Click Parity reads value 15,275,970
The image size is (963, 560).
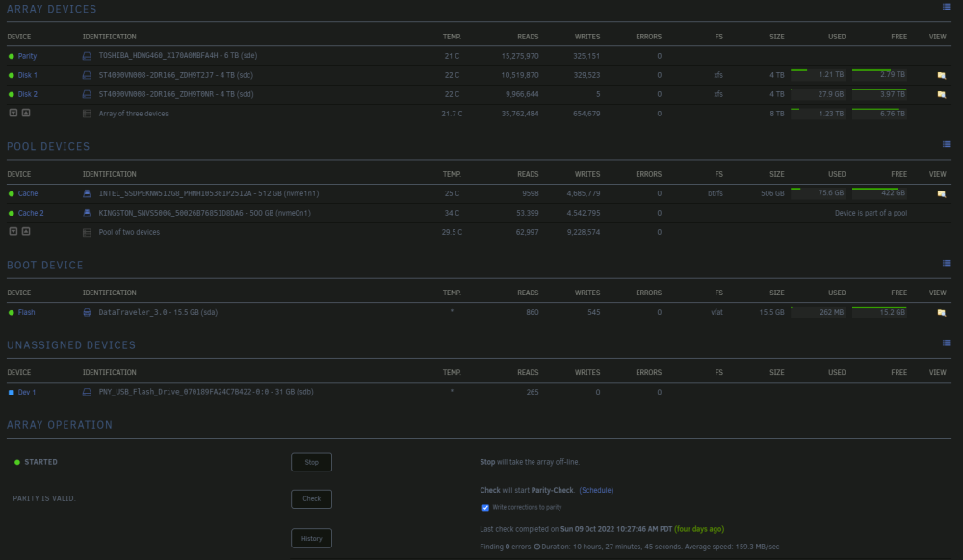520,56
